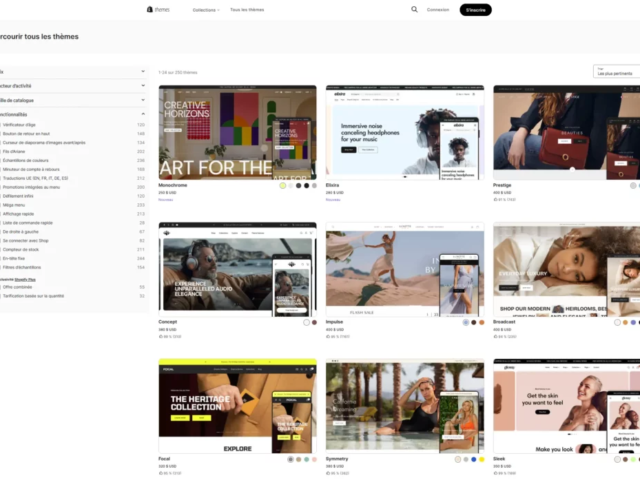Select Prestige's gray color swatch
The width and height of the screenshot is (640, 480).
(x=633, y=186)
